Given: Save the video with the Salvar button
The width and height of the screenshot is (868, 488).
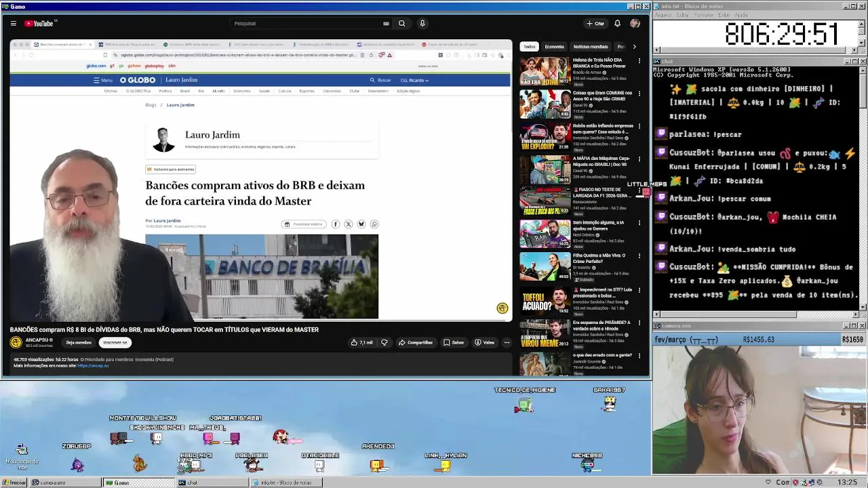Looking at the screenshot, I should tap(454, 342).
